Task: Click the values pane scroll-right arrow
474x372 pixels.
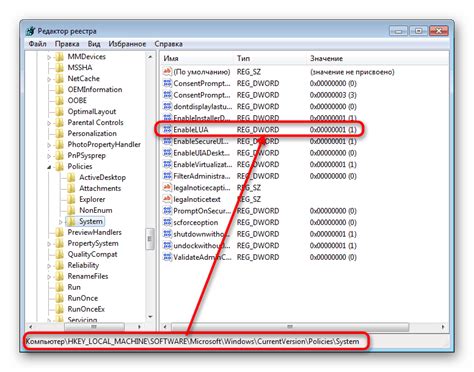Action: (443, 327)
